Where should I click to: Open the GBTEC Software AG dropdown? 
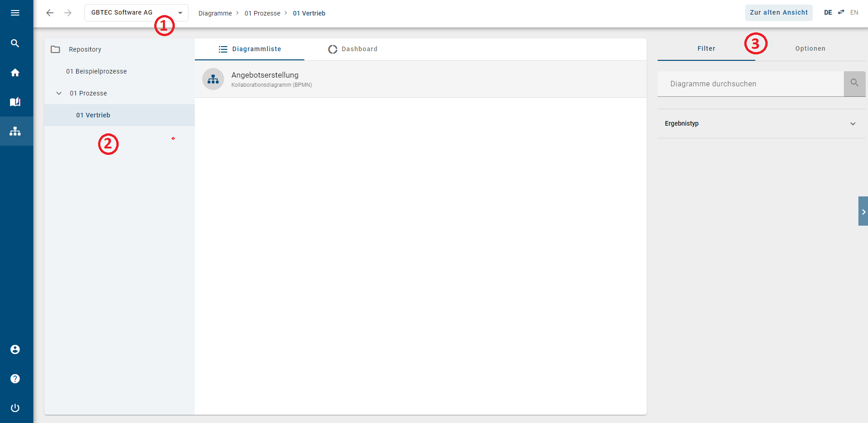click(x=136, y=13)
